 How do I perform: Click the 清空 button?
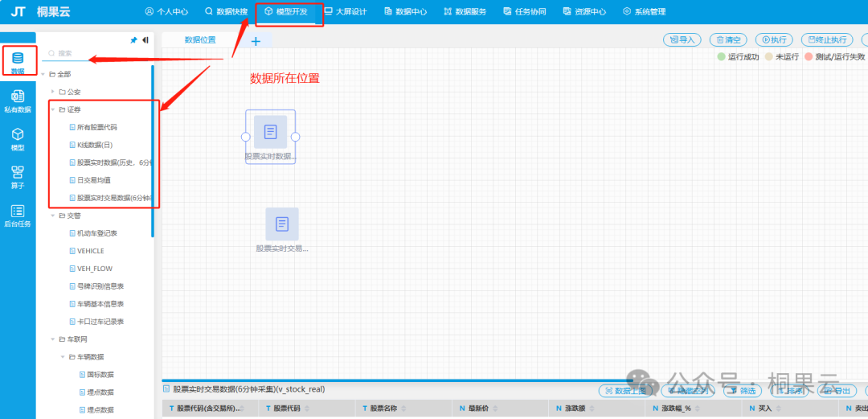pyautogui.click(x=728, y=39)
